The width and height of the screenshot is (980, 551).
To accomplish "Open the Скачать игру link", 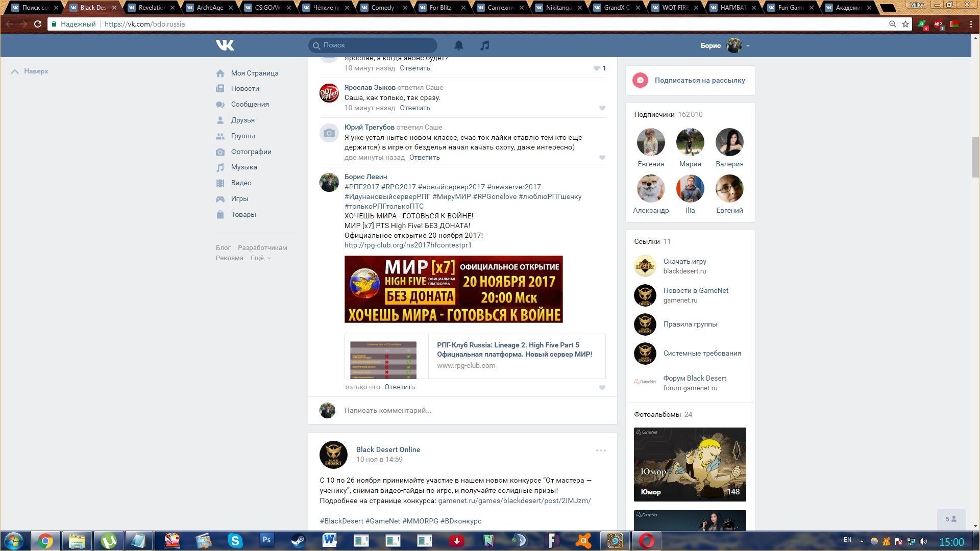I will coord(684,261).
